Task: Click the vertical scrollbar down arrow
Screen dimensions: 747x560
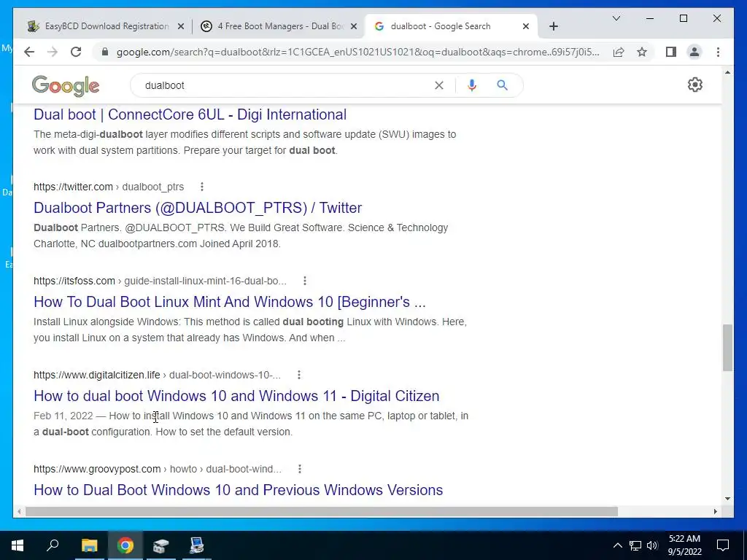Action: pos(727,499)
